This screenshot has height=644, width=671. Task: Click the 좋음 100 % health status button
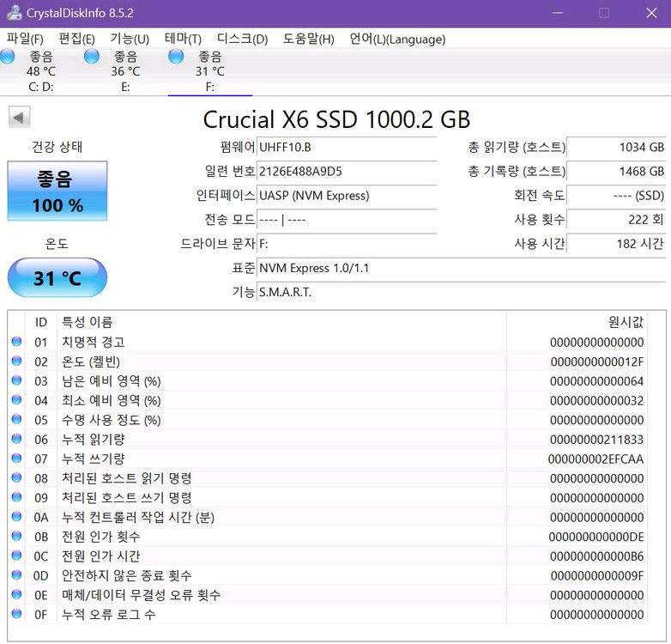pyautogui.click(x=57, y=191)
